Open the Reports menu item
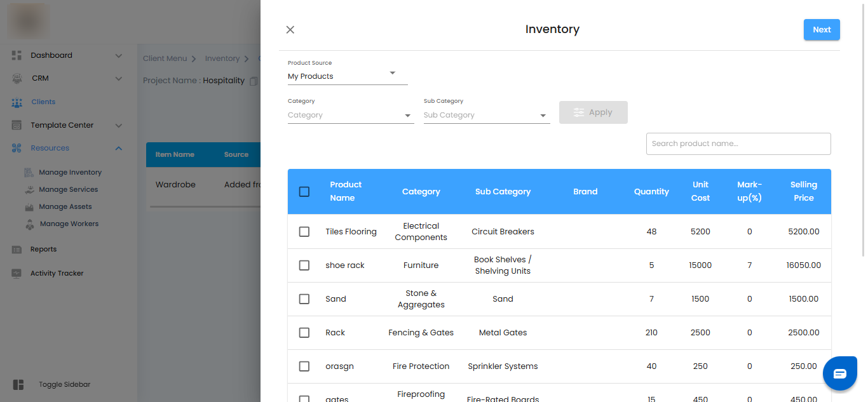Image resolution: width=868 pixels, height=402 pixels. [x=43, y=249]
